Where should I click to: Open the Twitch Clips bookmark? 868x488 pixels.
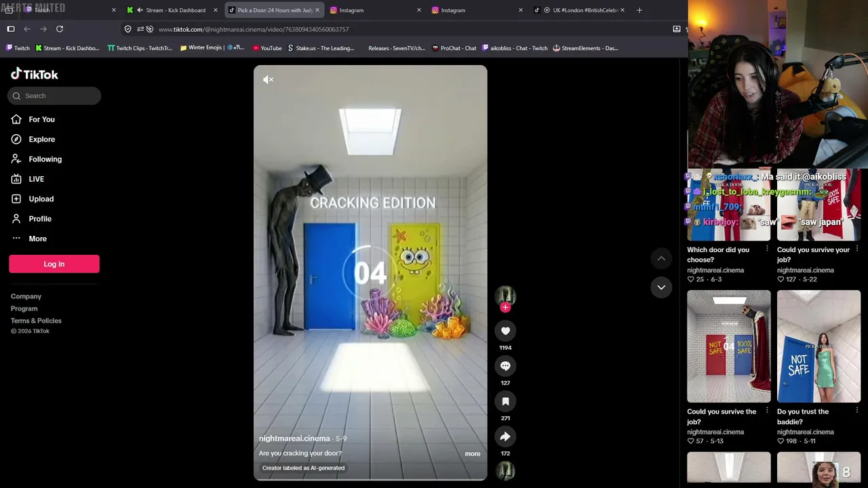140,48
